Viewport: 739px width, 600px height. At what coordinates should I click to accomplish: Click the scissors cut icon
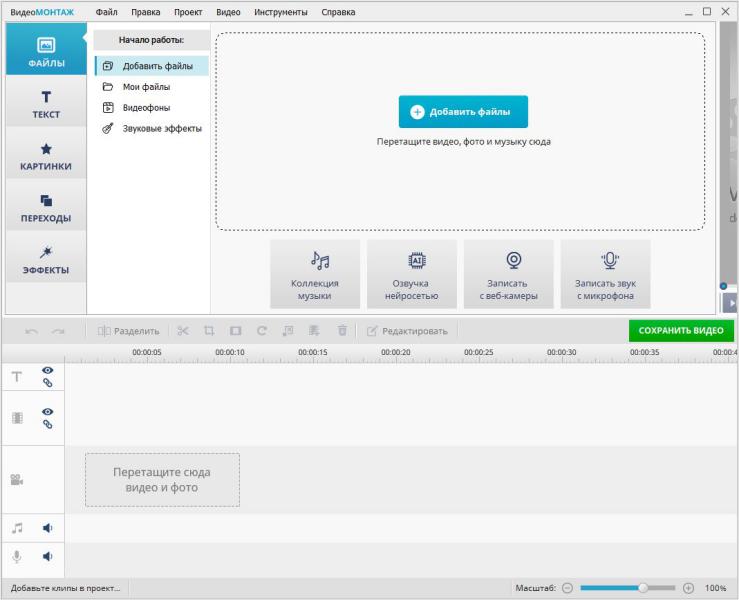(x=183, y=331)
